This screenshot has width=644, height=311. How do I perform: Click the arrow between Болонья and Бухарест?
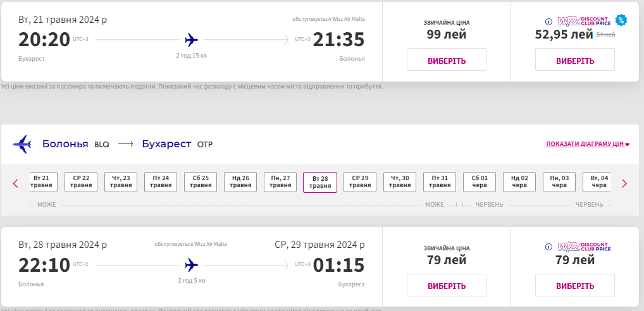click(x=125, y=144)
